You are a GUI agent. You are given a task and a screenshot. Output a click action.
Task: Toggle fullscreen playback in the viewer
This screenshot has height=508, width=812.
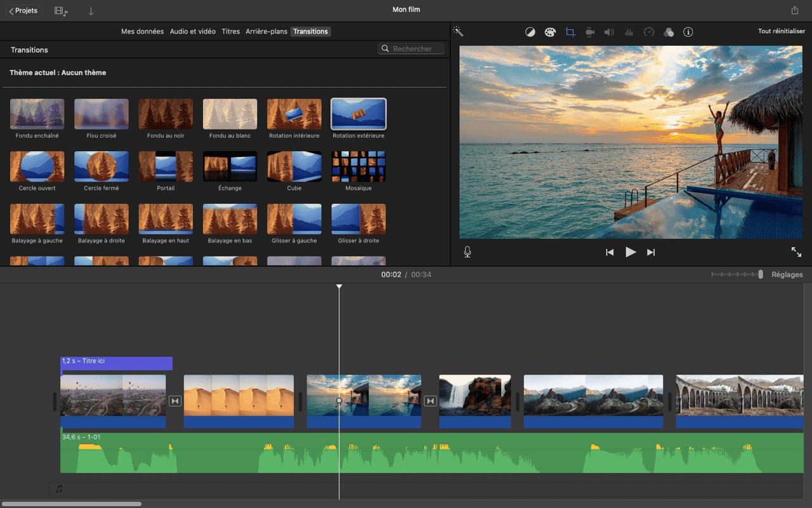(796, 251)
